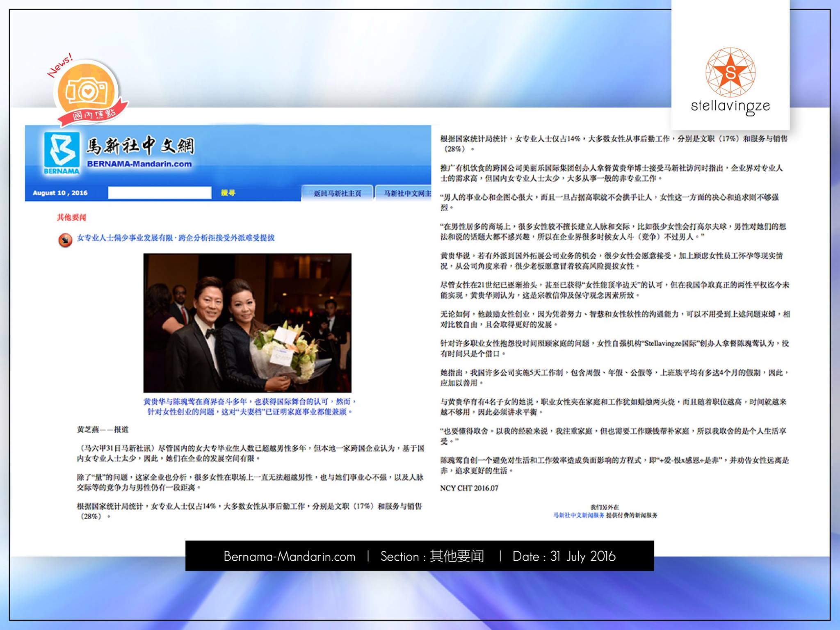Open the 返回马新社主页 tab
Viewport: 840px width, 630px height.
point(337,193)
